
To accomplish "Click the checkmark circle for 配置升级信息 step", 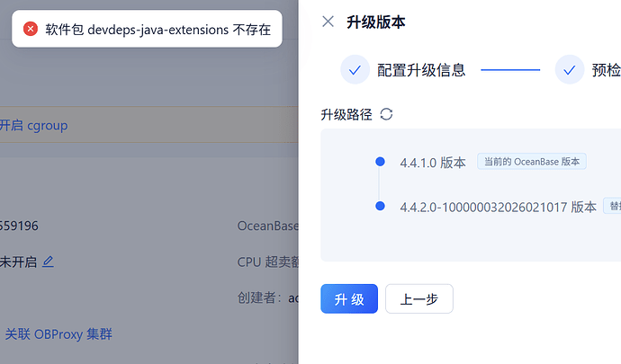I will [355, 70].
